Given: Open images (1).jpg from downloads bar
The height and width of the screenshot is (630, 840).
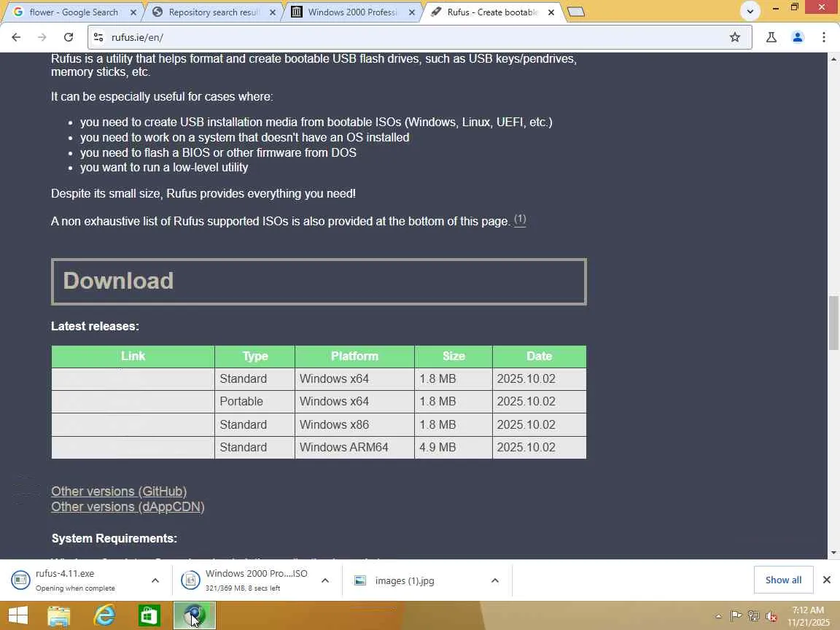Looking at the screenshot, I should [405, 580].
